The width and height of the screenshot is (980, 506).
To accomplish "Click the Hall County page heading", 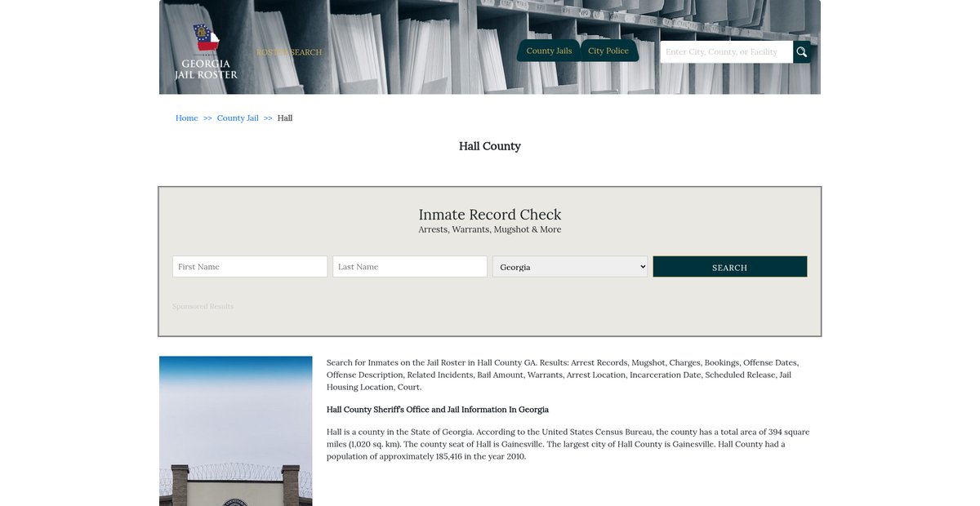I will (x=490, y=146).
